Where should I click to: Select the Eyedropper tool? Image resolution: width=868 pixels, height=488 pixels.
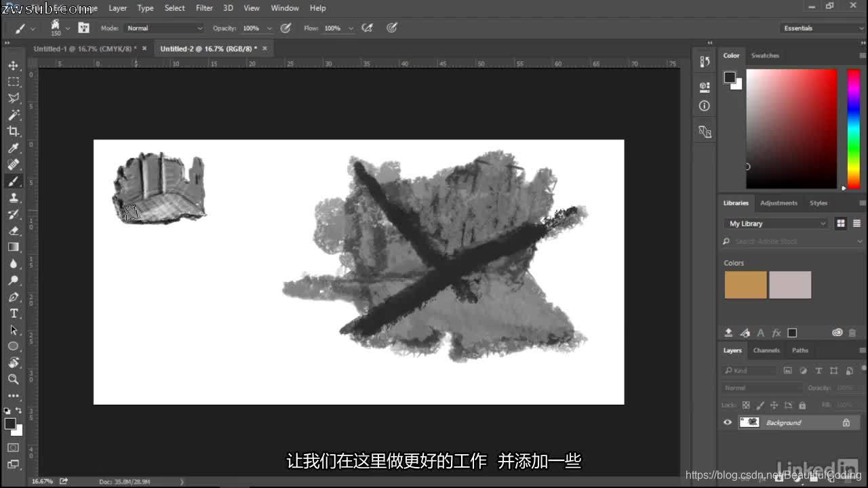pyautogui.click(x=14, y=148)
